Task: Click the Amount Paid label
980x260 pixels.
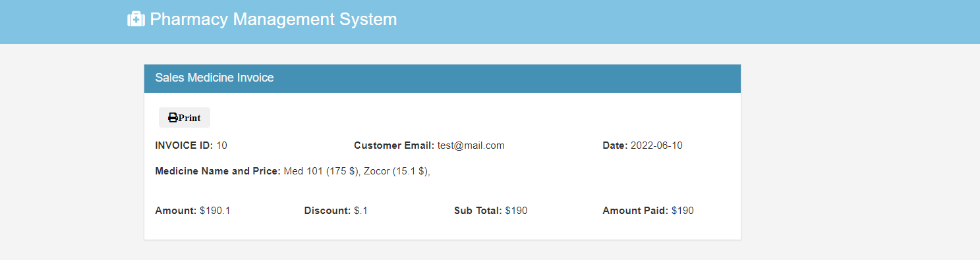Action: tap(635, 211)
